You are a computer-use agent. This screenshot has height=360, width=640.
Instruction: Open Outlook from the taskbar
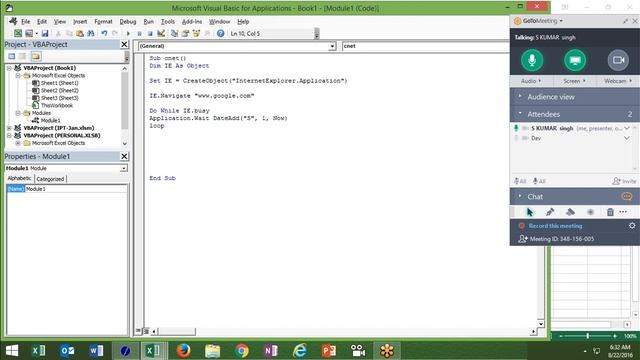pyautogui.click(x=67, y=351)
